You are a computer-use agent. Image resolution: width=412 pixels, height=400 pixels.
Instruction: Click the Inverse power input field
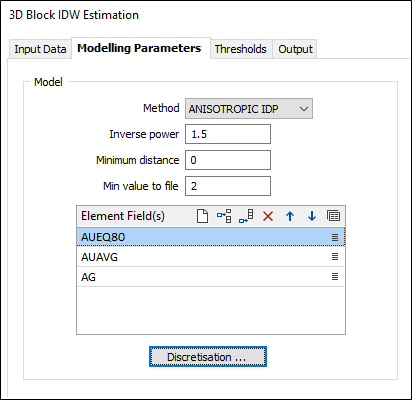(x=228, y=134)
